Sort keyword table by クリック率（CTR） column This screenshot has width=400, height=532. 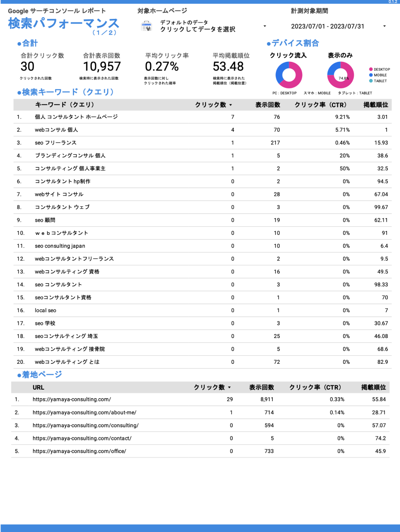(320, 105)
